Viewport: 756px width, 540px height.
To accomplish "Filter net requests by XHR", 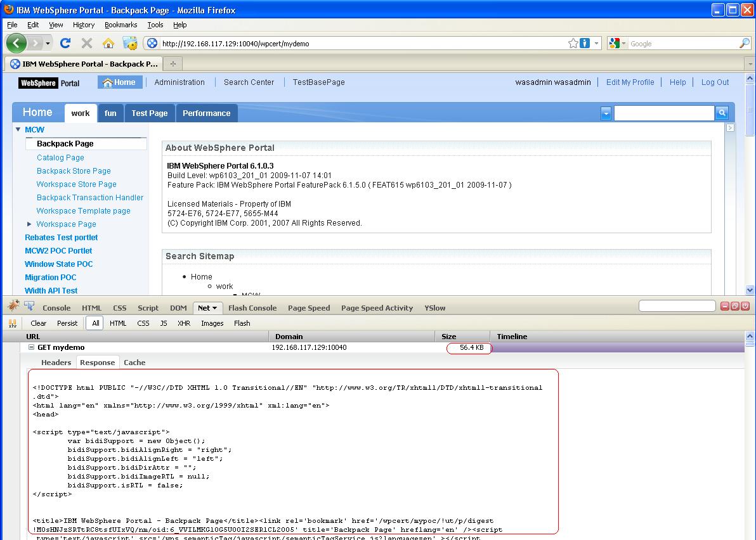I will coord(184,323).
